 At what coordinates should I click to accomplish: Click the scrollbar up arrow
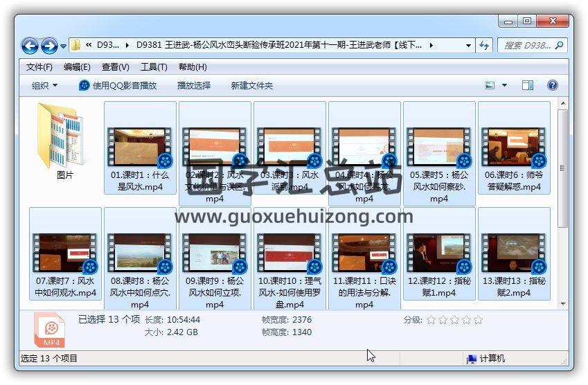coord(562,102)
